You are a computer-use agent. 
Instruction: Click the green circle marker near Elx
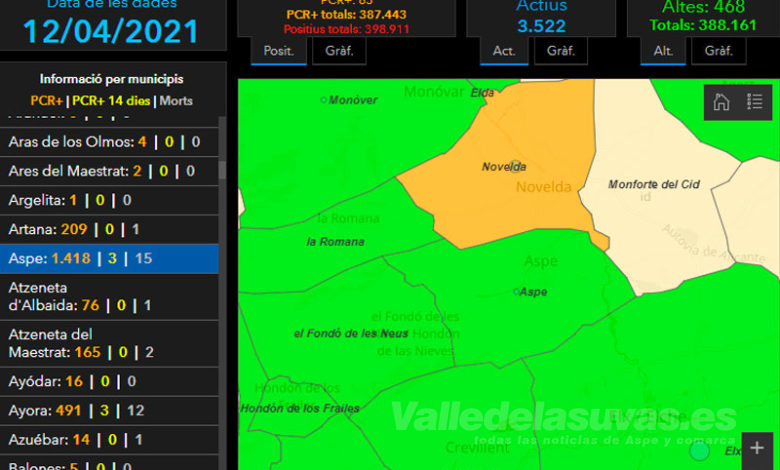[700, 451]
